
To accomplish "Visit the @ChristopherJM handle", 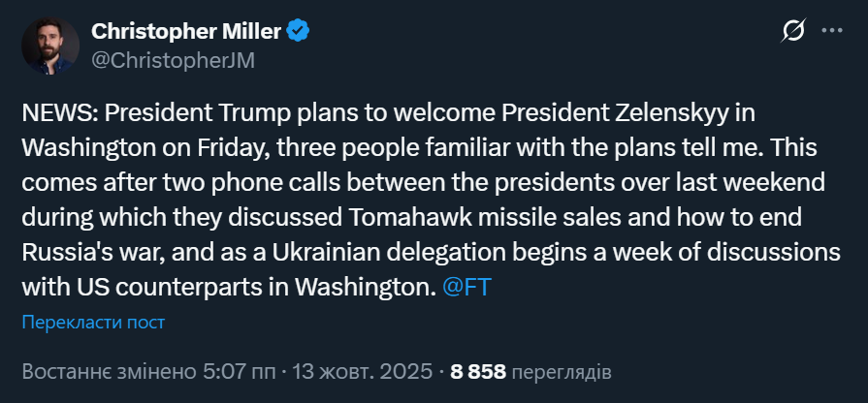I will point(174,59).
